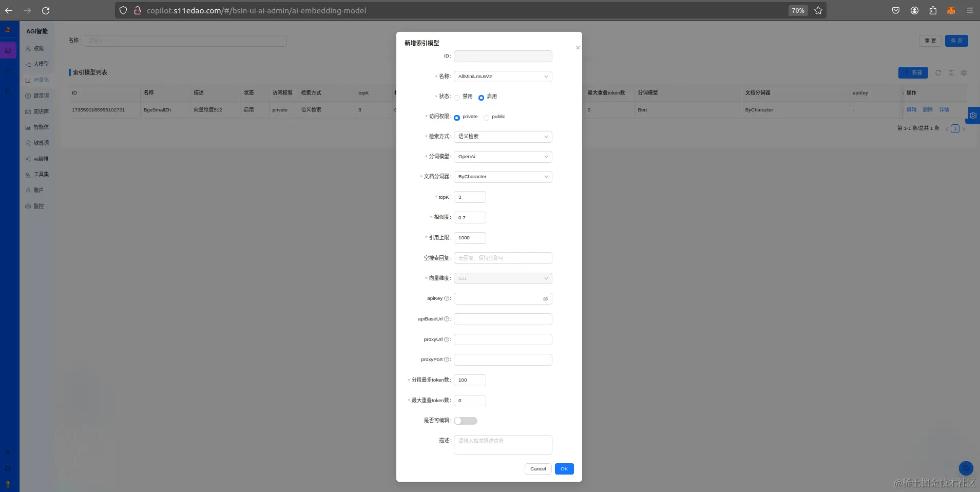
Task: Focus the 描述 textarea
Action: pos(503,445)
